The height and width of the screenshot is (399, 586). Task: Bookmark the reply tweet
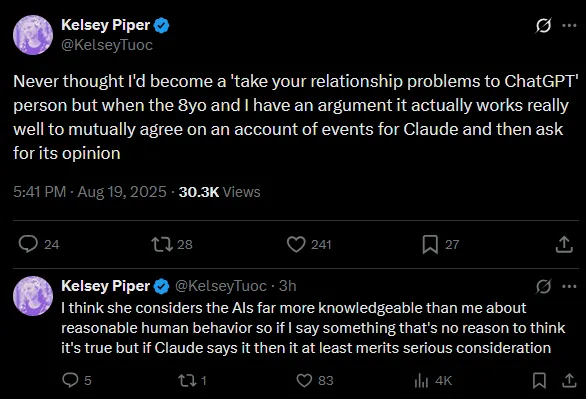[539, 380]
